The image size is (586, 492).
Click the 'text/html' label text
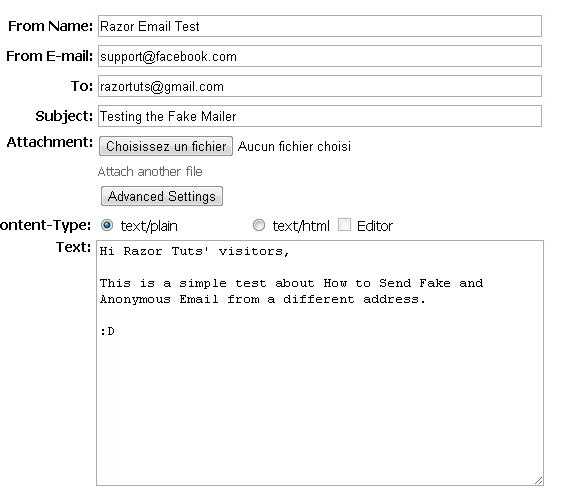click(x=301, y=226)
